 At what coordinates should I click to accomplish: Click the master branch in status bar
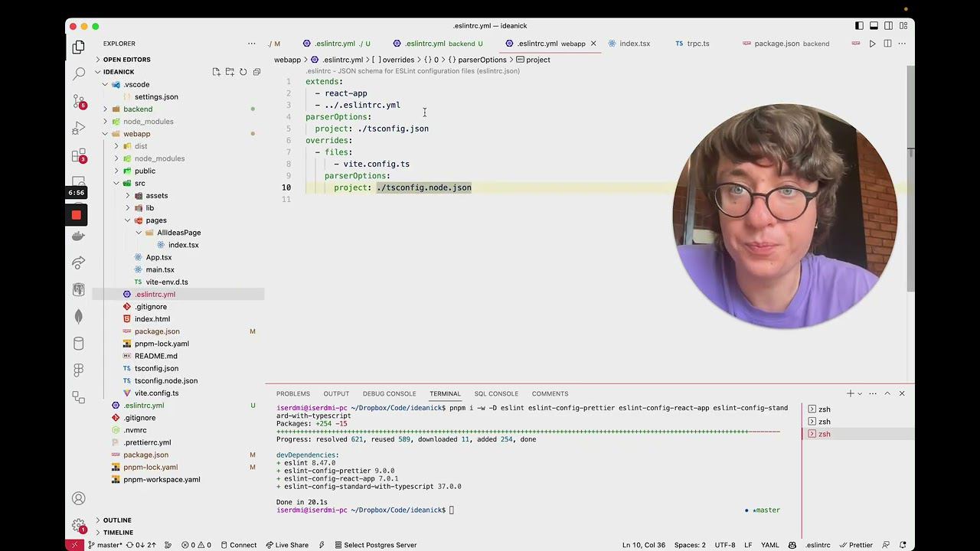click(x=105, y=545)
